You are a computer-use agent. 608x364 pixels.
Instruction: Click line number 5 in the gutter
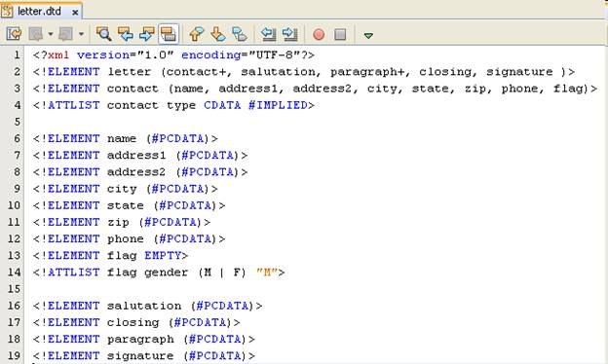[x=17, y=122]
